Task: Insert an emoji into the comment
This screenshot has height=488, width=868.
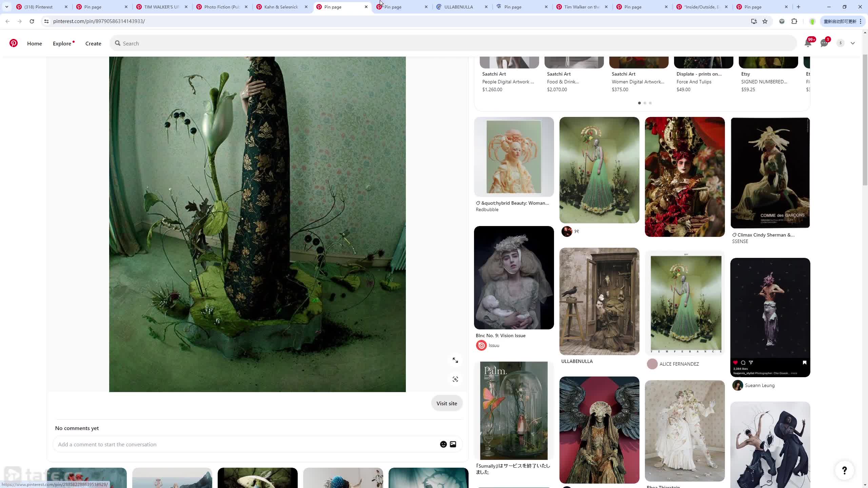Action: (443, 444)
